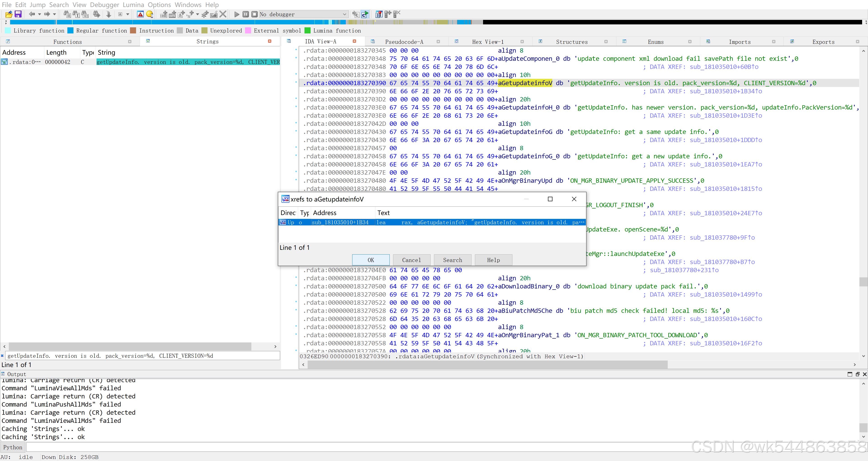
Task: Click the navigation band color bar
Action: coord(236,22)
